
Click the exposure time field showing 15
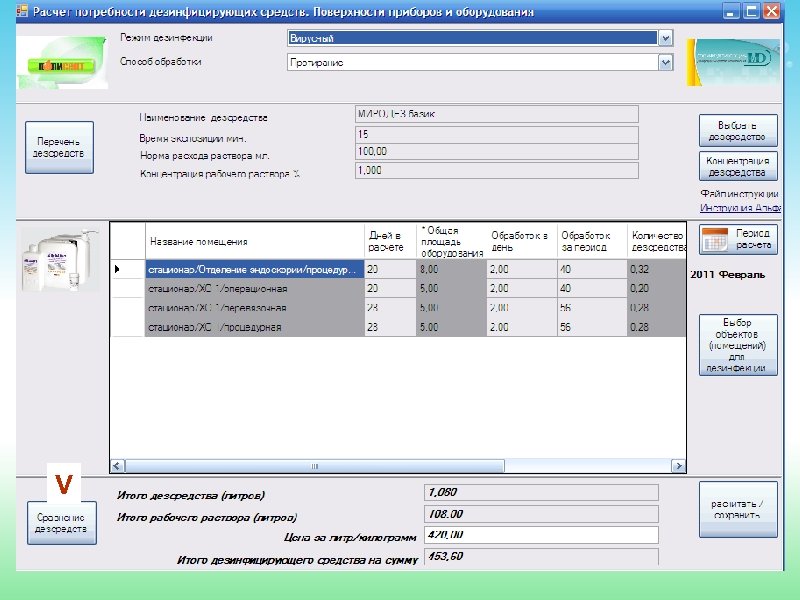pos(496,135)
